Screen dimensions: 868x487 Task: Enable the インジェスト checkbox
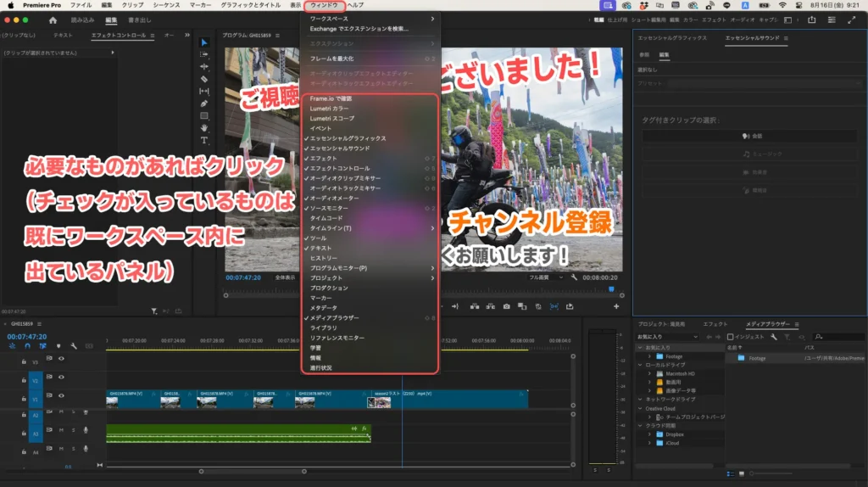pos(731,337)
